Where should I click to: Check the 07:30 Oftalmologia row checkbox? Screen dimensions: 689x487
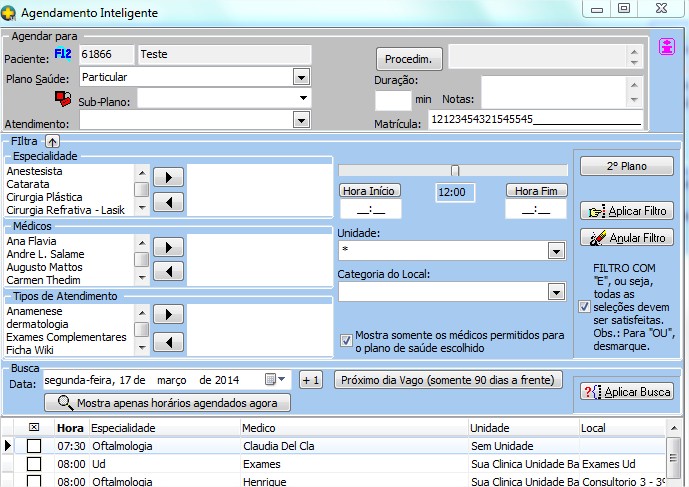(34, 446)
